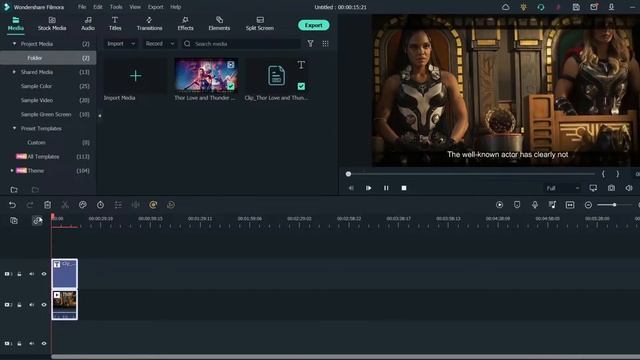640x360 pixels.
Task: Open the Record dropdown
Action: (x=160, y=44)
